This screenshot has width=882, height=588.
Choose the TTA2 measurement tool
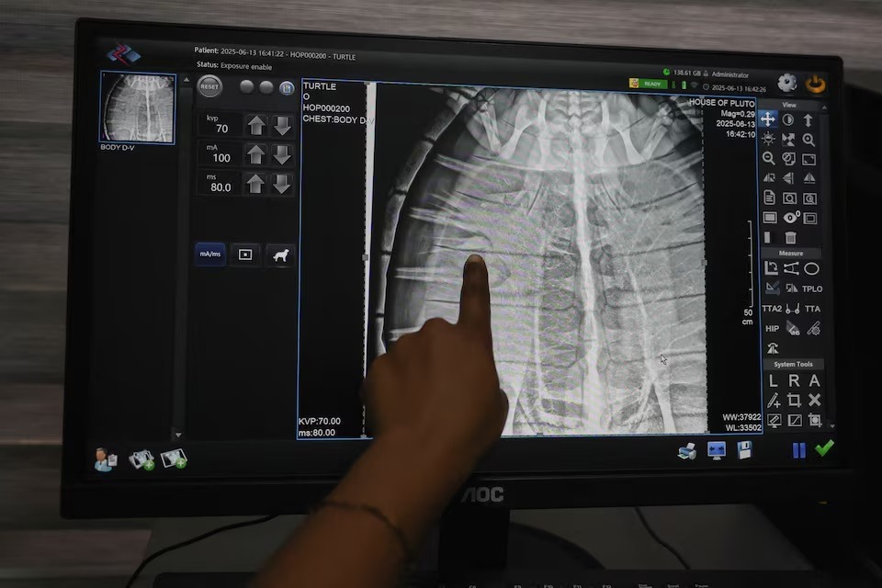(772, 309)
